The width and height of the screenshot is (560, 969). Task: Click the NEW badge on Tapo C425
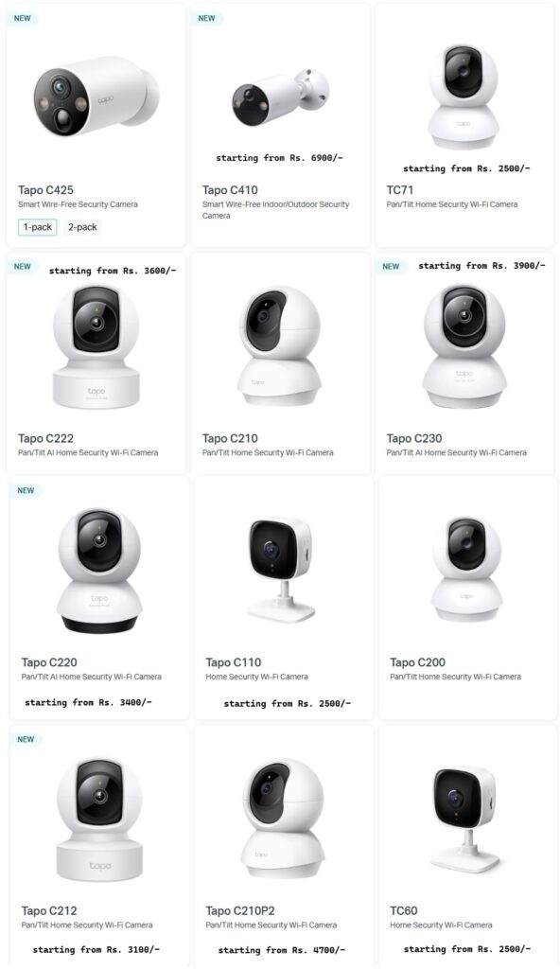pos(23,19)
